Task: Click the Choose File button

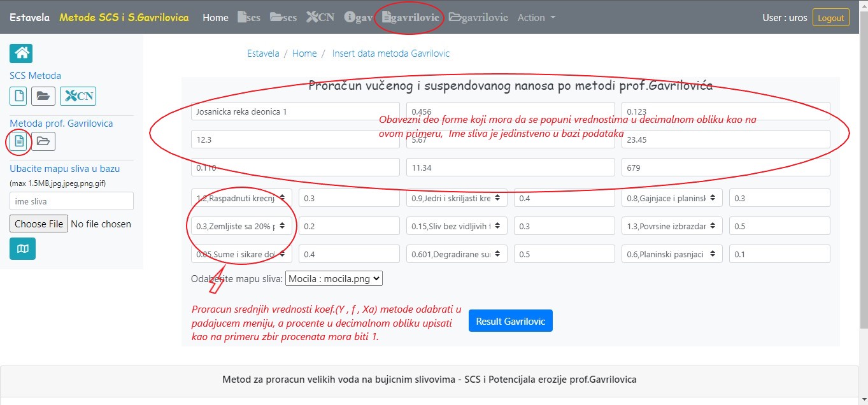Action: (x=39, y=224)
